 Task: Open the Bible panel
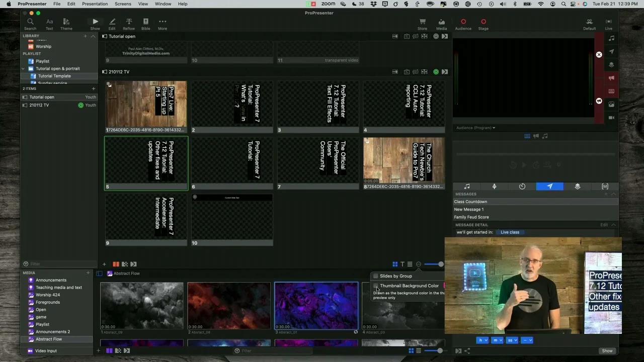click(145, 23)
